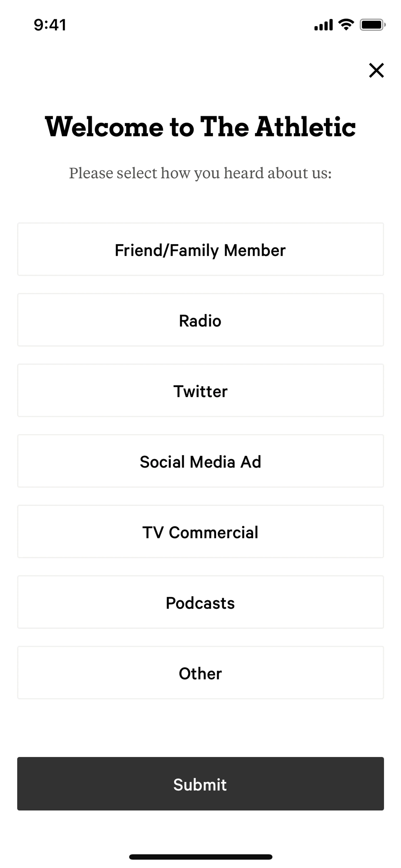Mark Podcasts as your referral source

200,602
